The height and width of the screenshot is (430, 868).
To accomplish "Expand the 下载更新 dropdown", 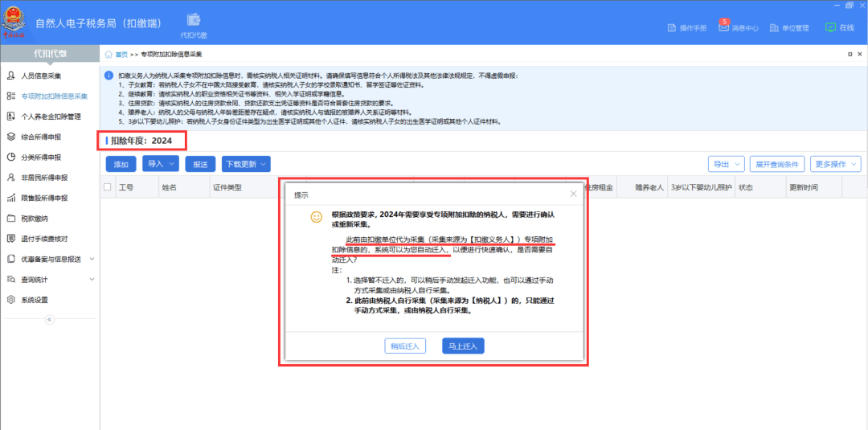I will pos(246,164).
